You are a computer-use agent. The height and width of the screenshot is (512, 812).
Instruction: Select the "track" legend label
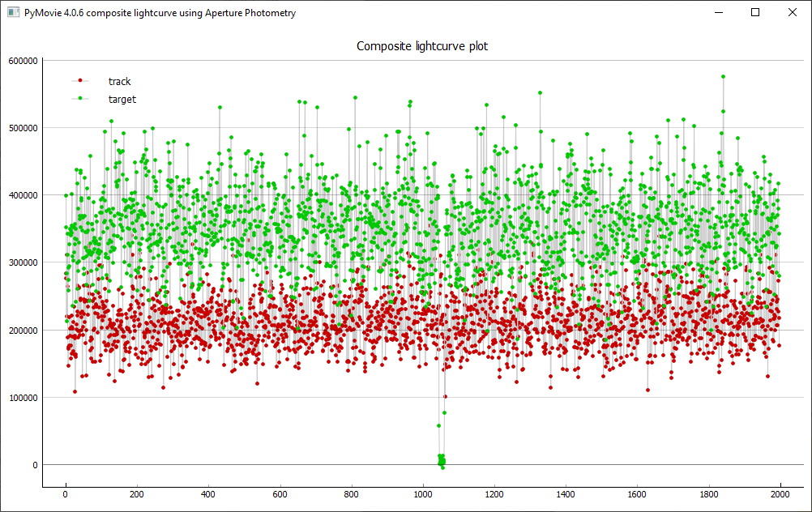click(119, 81)
